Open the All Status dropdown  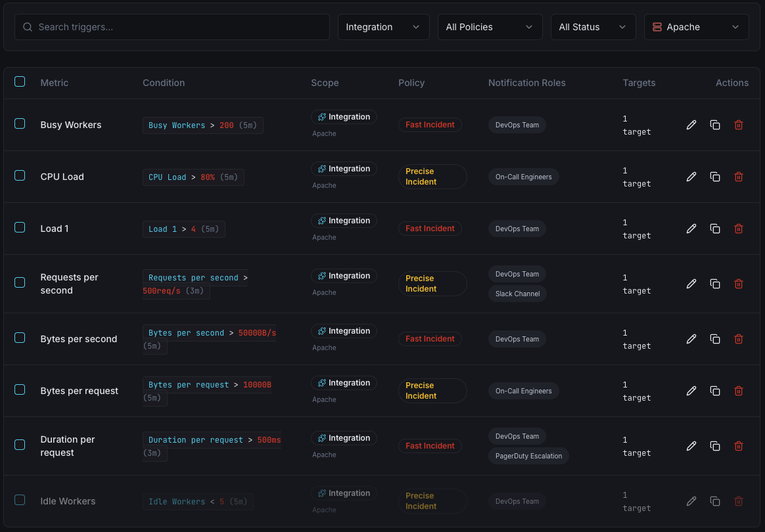point(593,27)
